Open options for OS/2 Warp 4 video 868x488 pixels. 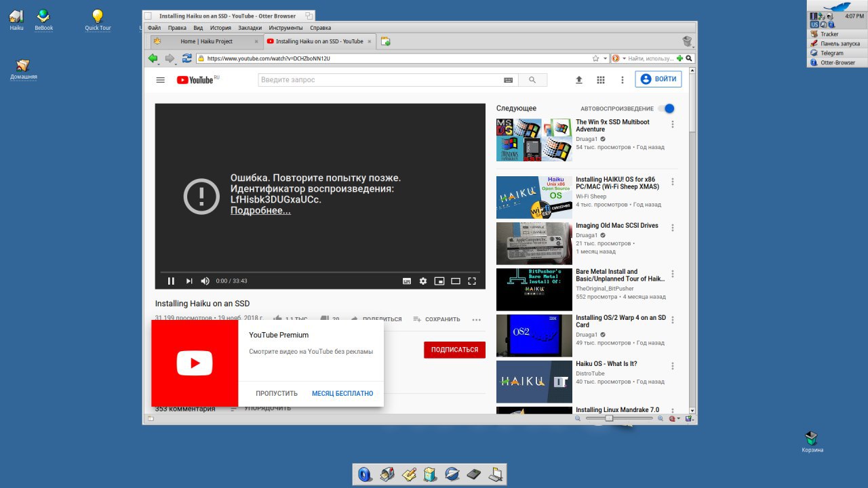(673, 320)
